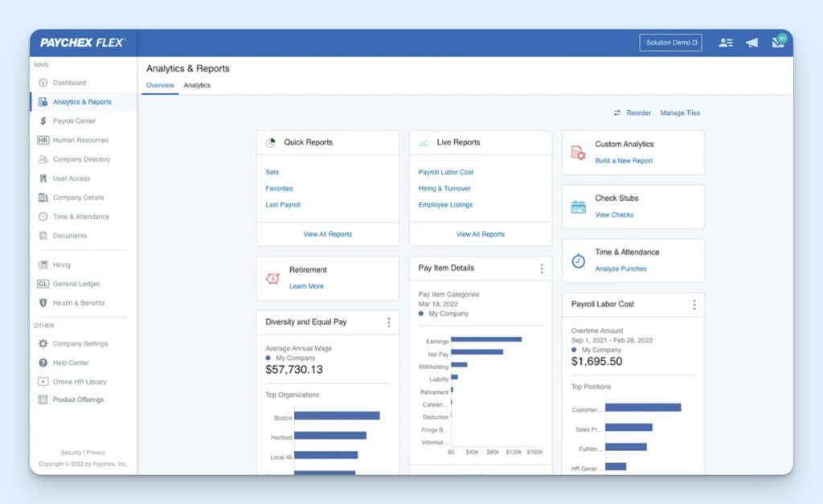Open the user profile icon in header

(726, 43)
